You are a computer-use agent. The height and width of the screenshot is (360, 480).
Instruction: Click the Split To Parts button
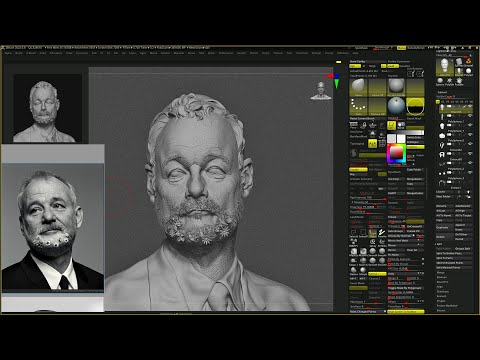[x=454, y=258]
